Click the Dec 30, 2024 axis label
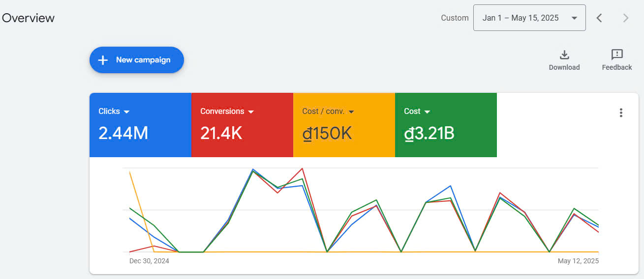 click(149, 261)
